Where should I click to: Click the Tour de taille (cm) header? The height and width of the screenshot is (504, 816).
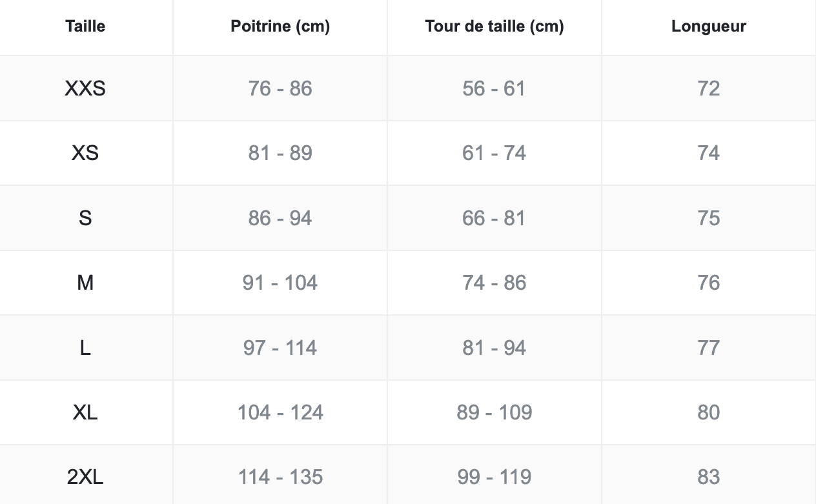(x=495, y=26)
